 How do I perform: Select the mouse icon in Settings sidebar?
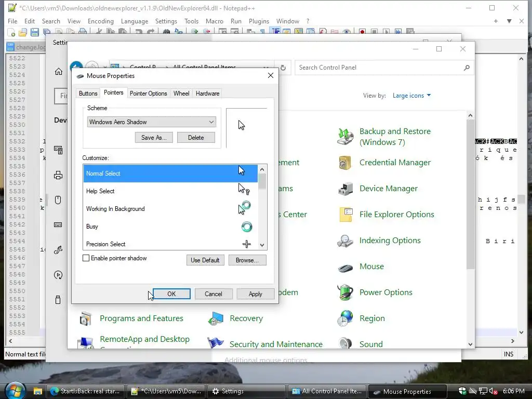click(58, 200)
